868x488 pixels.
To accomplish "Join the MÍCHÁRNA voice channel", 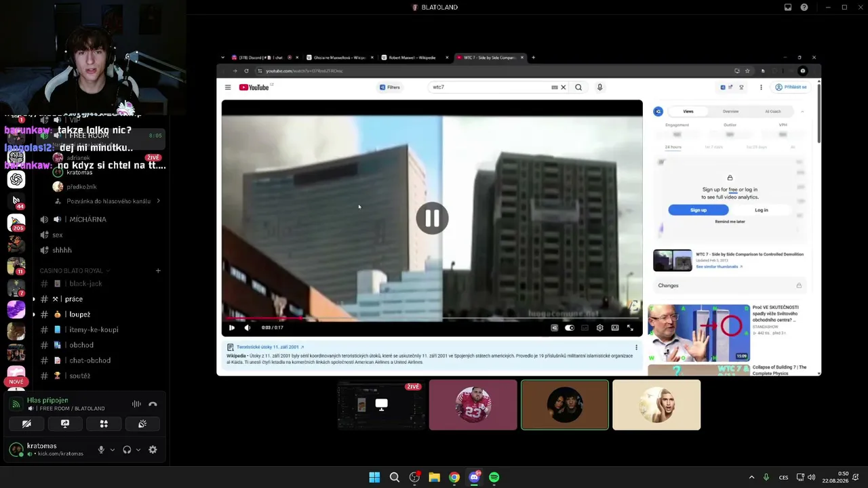I will point(87,220).
